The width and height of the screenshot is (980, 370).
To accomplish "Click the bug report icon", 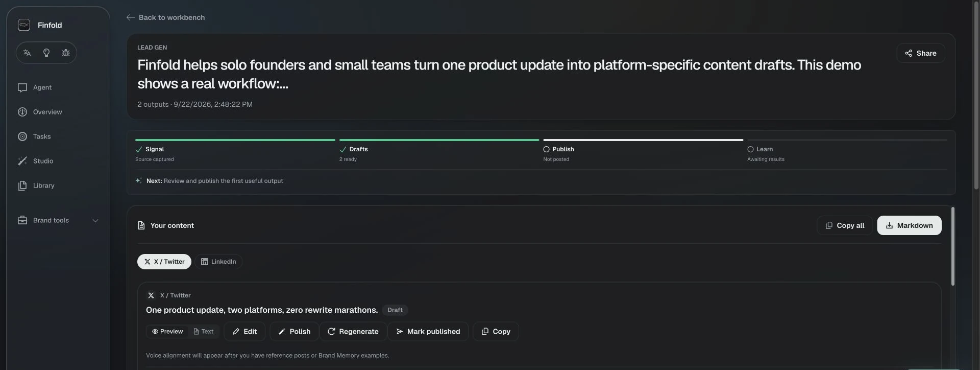I will coord(66,53).
